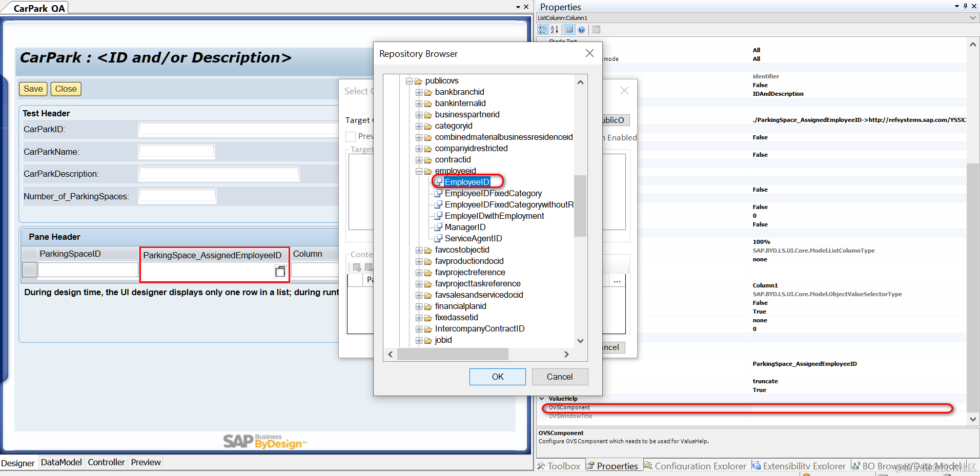Click the companyidrestricted folder icon

428,149
